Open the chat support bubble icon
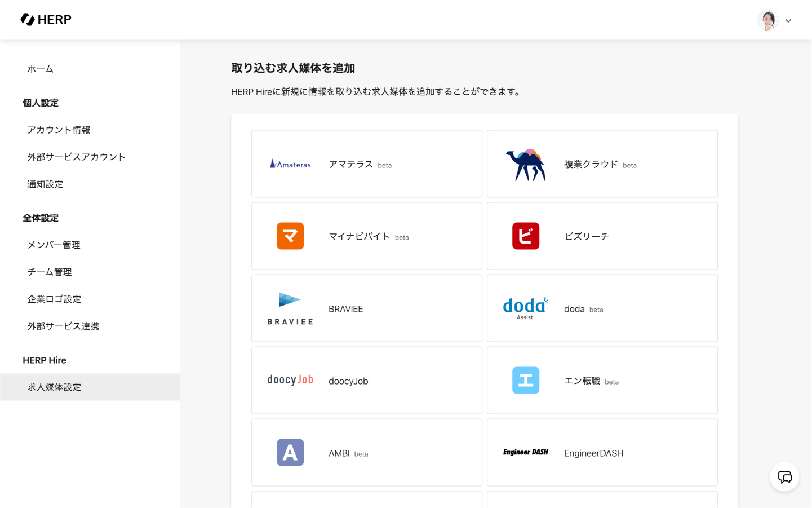The image size is (812, 508). (x=784, y=477)
